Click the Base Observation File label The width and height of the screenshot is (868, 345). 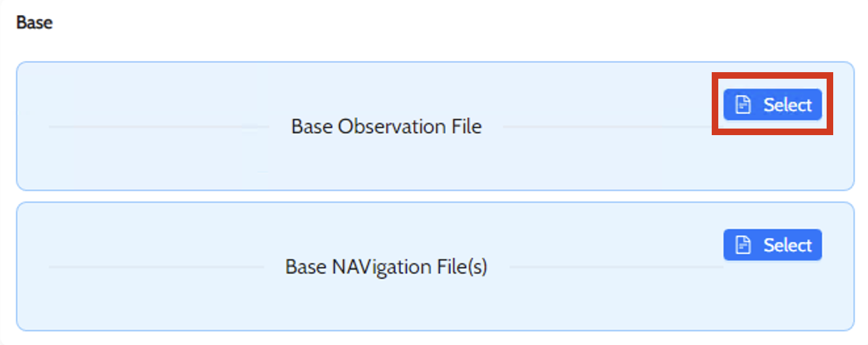coord(386,126)
